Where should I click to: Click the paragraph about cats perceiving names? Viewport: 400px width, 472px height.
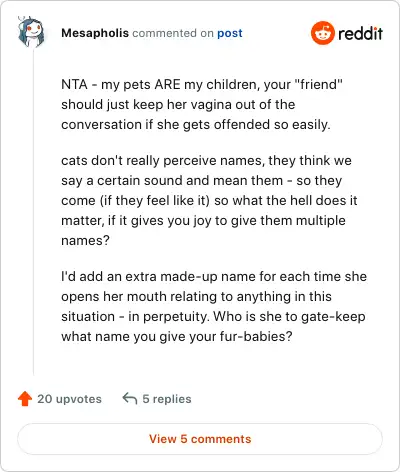(209, 200)
